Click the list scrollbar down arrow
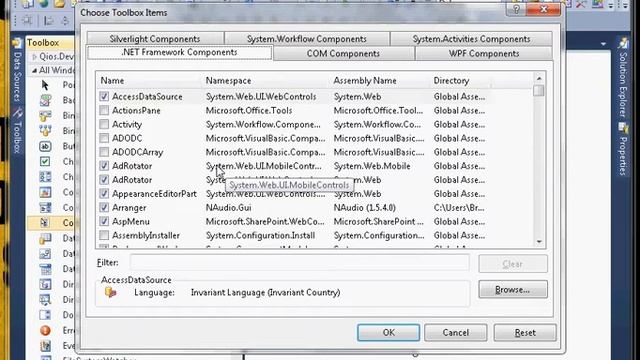The height and width of the screenshot is (360, 640). [x=539, y=242]
